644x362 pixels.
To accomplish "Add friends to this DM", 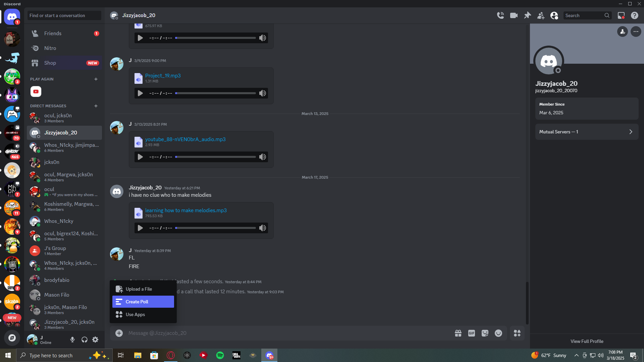I will 541,15.
